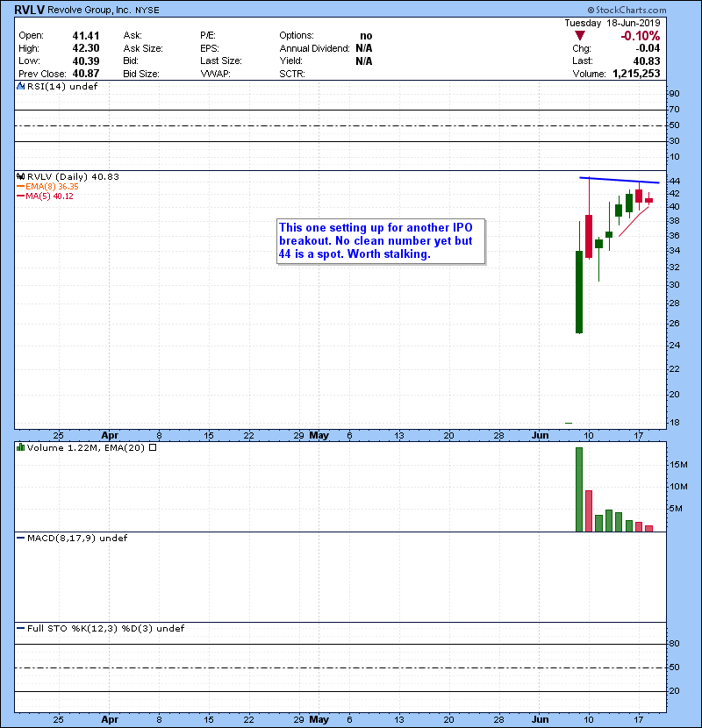Click the tallest green volume bar
This screenshot has height=728, width=702.
[579, 489]
